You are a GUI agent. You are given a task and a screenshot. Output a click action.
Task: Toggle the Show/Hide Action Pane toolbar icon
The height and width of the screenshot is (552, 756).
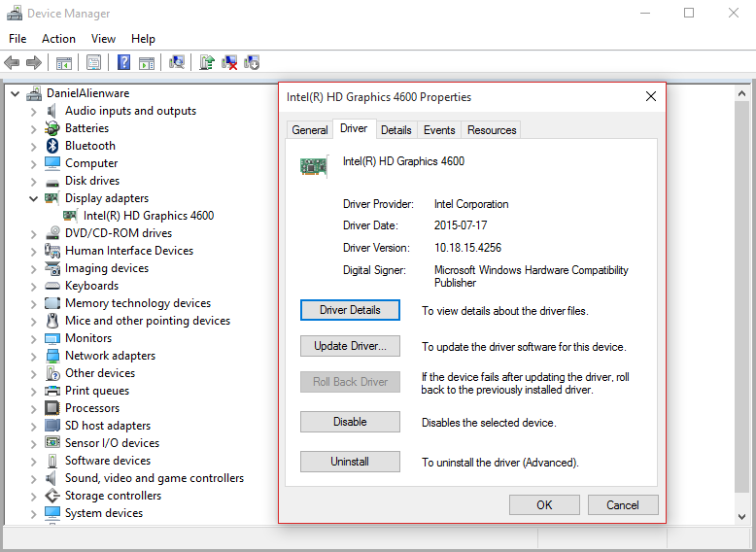coord(147,62)
